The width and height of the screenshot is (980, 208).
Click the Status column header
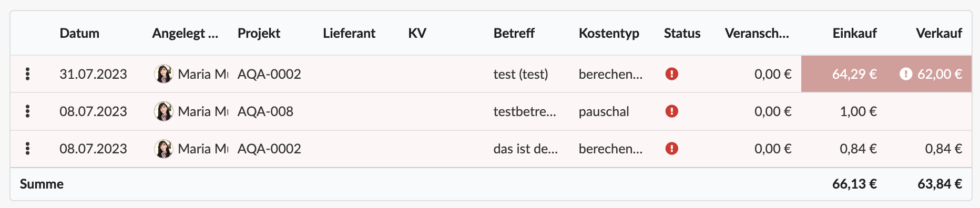point(682,33)
